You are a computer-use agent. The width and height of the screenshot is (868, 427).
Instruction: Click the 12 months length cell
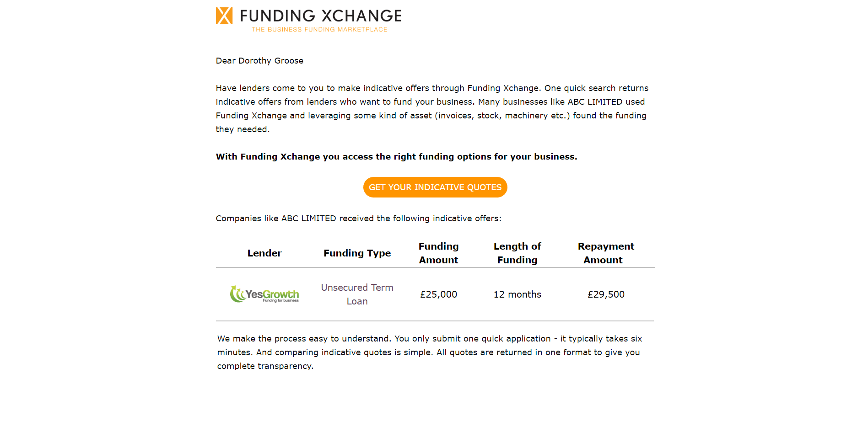(518, 294)
